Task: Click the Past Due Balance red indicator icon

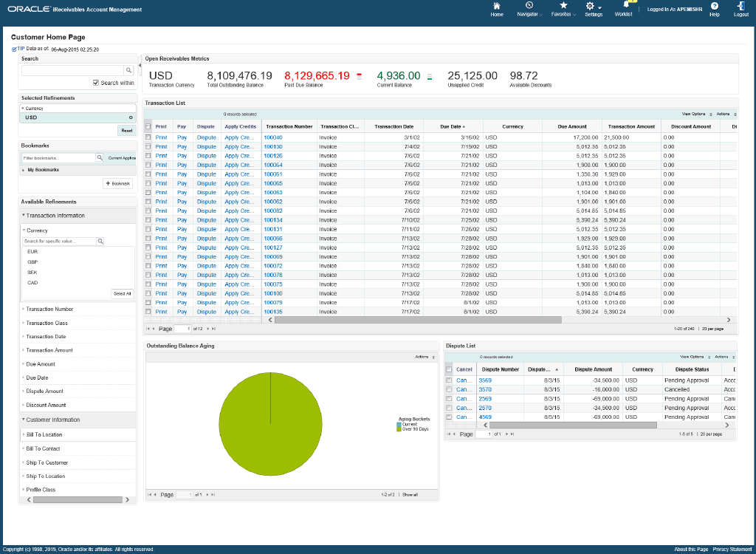Action: point(359,76)
